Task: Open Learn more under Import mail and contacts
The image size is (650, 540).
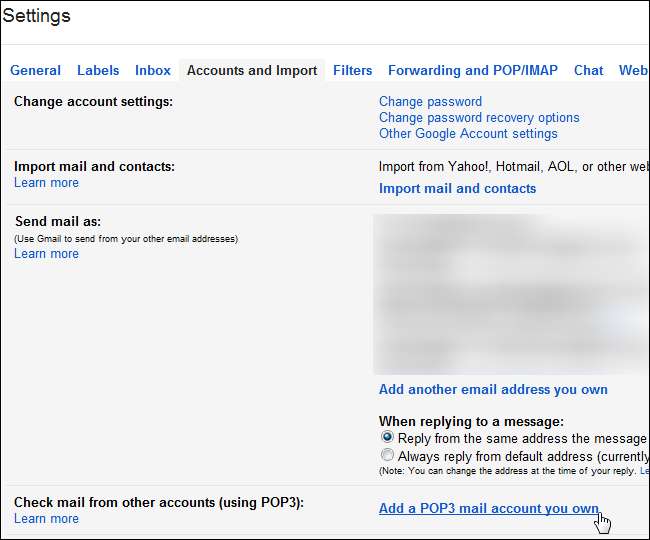Action: 46,183
